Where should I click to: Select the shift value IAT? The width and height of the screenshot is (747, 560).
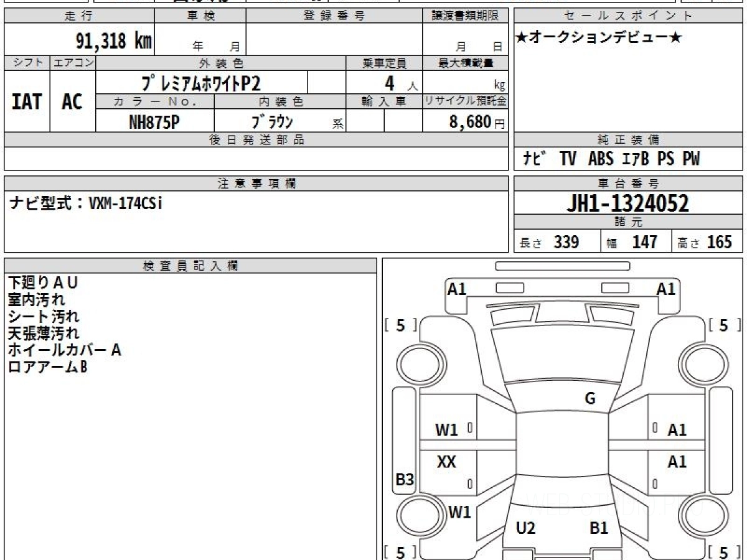pos(27,101)
